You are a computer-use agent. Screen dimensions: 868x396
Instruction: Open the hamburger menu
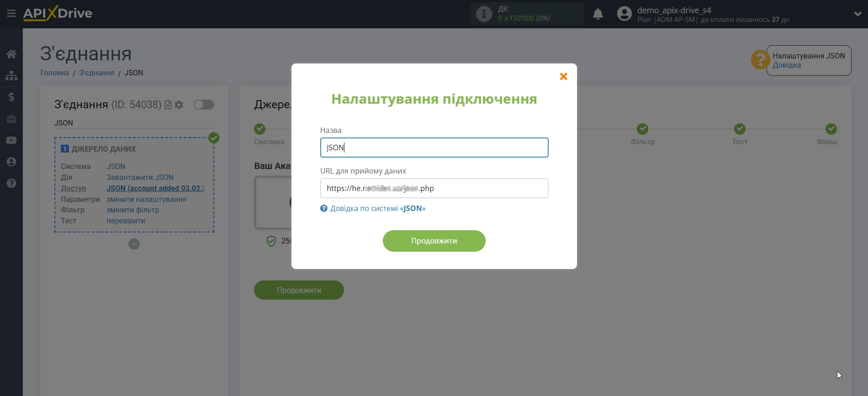(x=11, y=14)
